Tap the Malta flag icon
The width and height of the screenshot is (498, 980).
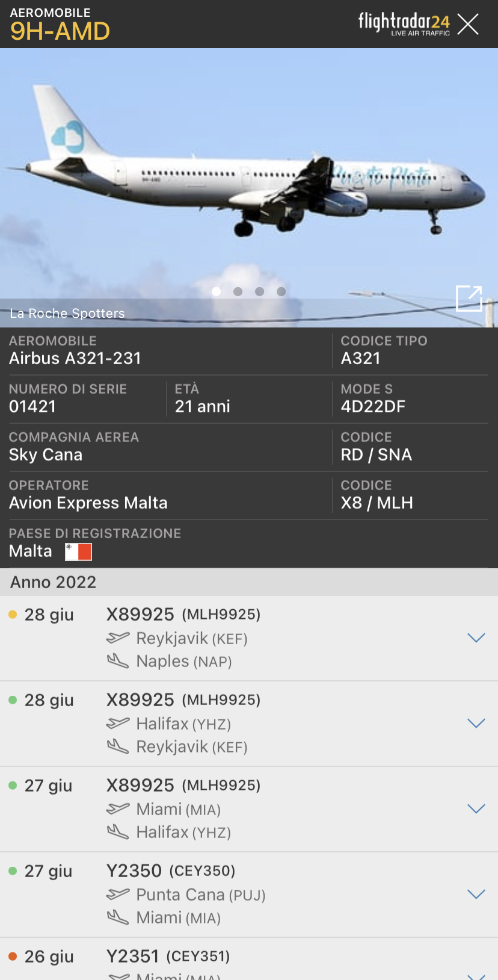coord(79,551)
